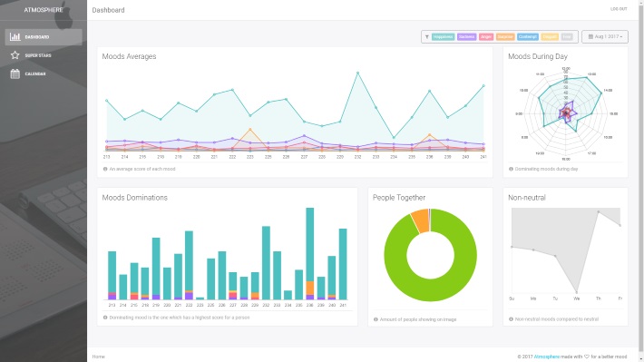Image resolution: width=644 pixels, height=362 pixels.
Task: Open the Calendar grid icon in sidebar
Action: click(x=15, y=74)
